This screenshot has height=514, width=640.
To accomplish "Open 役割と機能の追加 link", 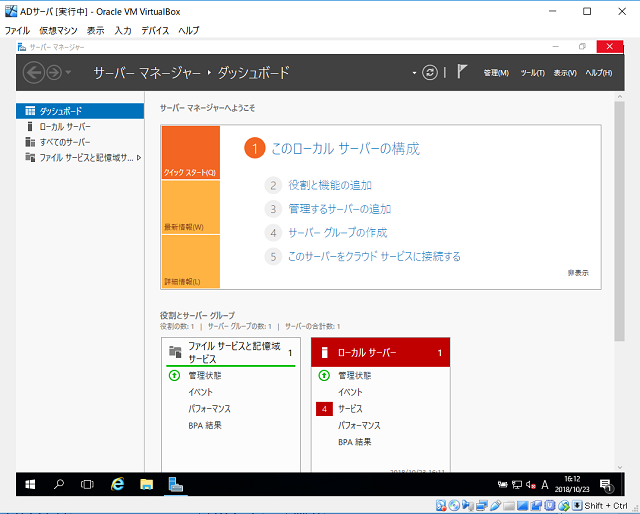I will [330, 185].
